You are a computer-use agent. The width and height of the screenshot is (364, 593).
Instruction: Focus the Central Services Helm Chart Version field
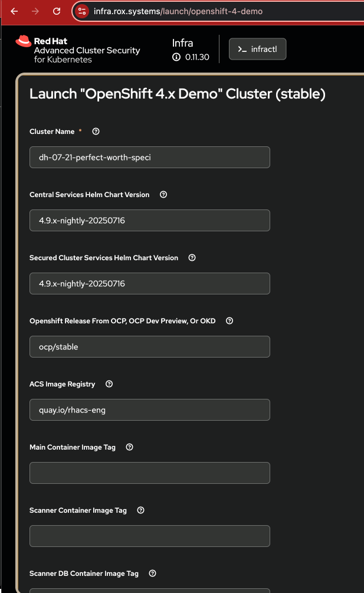[x=150, y=221]
